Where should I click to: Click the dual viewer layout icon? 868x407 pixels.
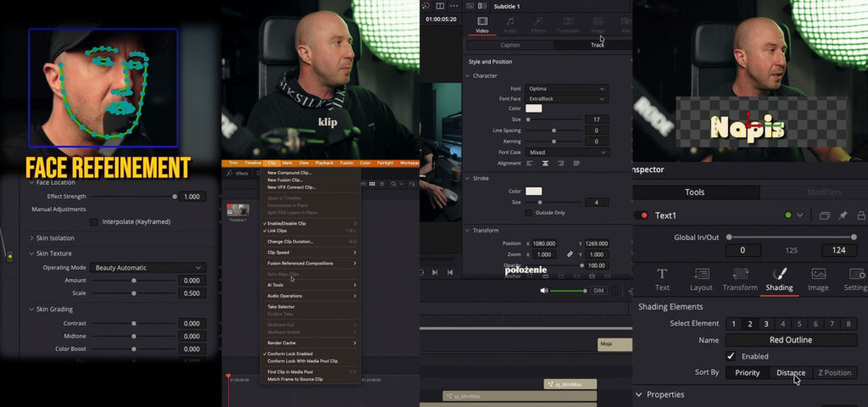tap(440, 6)
